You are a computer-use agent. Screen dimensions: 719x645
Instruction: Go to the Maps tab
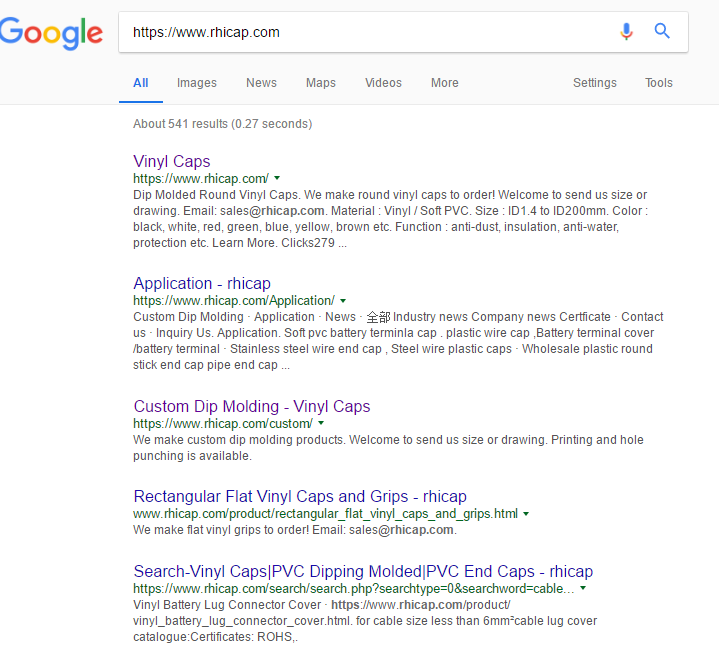pyautogui.click(x=321, y=83)
